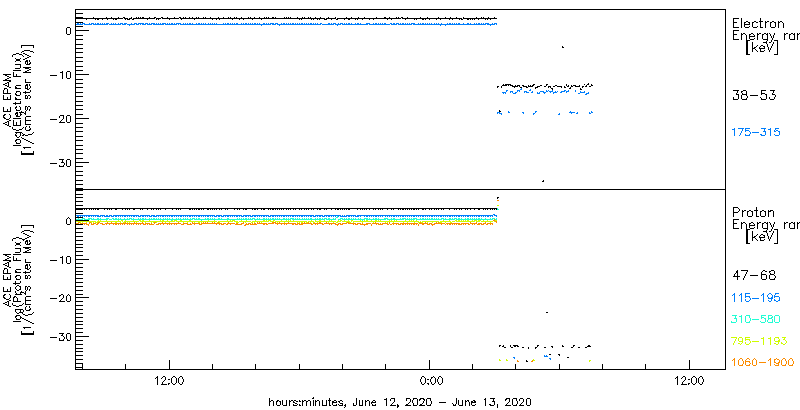
Task: Click the first 12:00 time axis label
Action: click(x=169, y=381)
